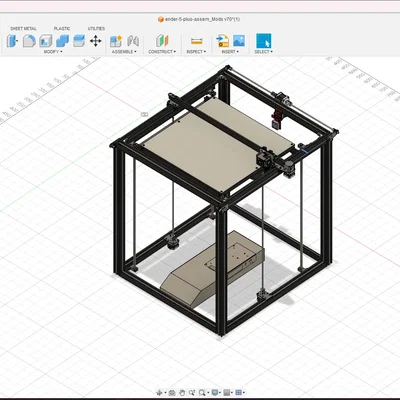The image size is (400, 400).
Task: Expand the INSPECT dropdown
Action: [x=196, y=52]
